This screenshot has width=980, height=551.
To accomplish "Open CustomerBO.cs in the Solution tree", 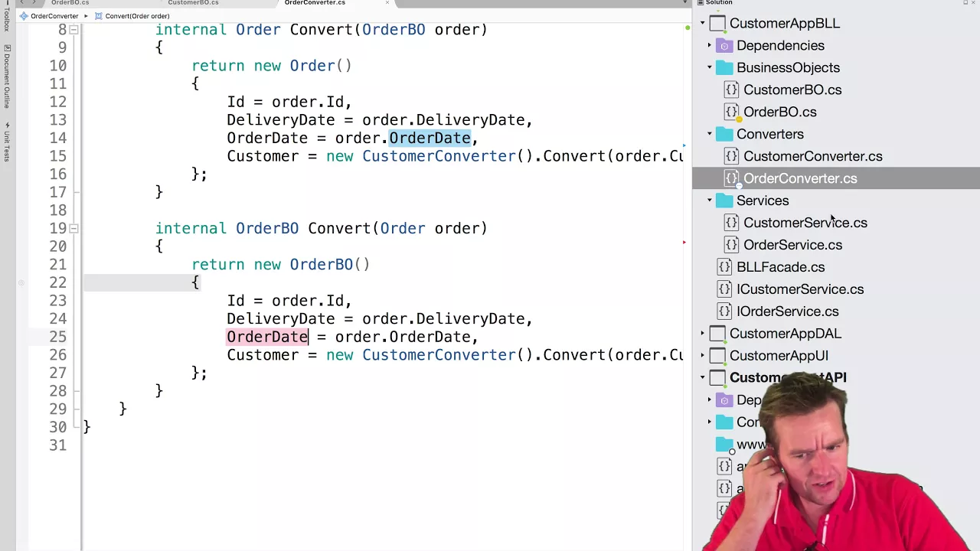I will 792,90.
